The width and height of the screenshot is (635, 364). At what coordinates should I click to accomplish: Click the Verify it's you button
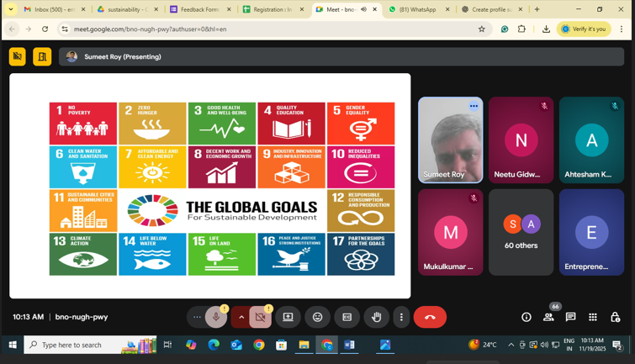click(584, 29)
